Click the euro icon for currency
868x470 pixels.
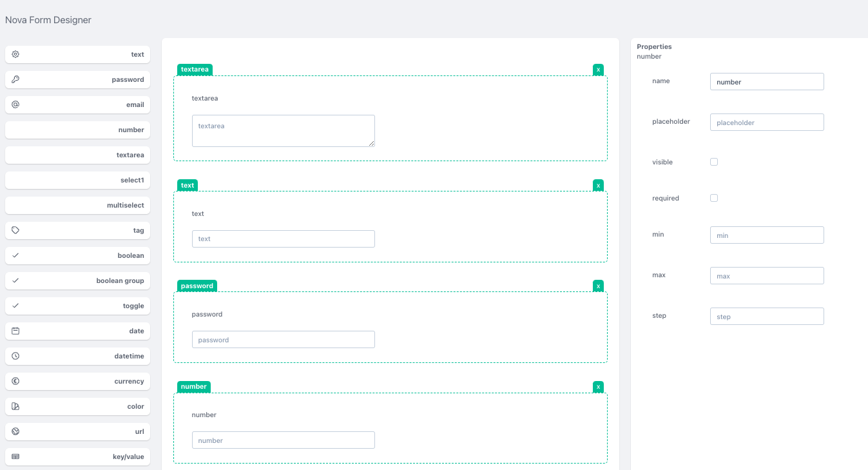point(15,382)
